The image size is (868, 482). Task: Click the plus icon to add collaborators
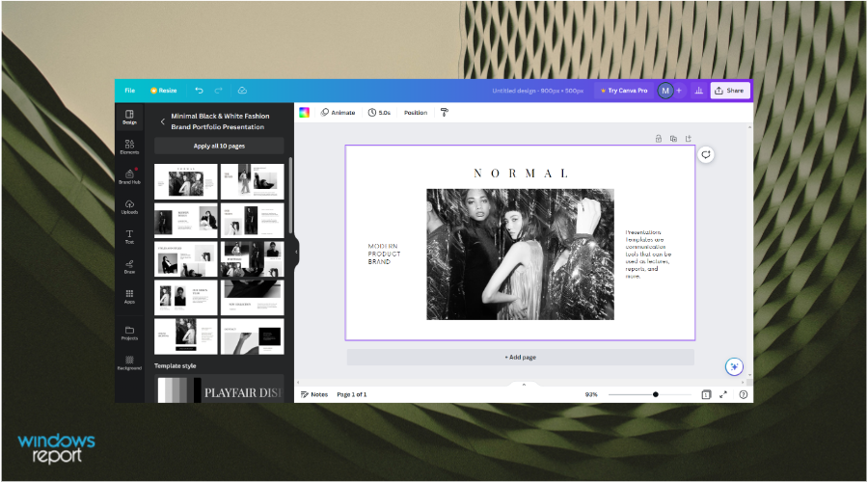679,91
